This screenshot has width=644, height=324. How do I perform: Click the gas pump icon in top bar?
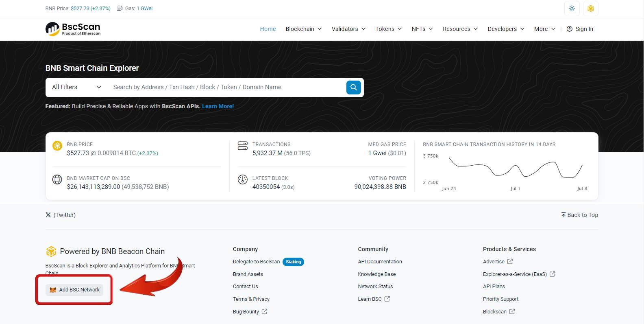(120, 8)
